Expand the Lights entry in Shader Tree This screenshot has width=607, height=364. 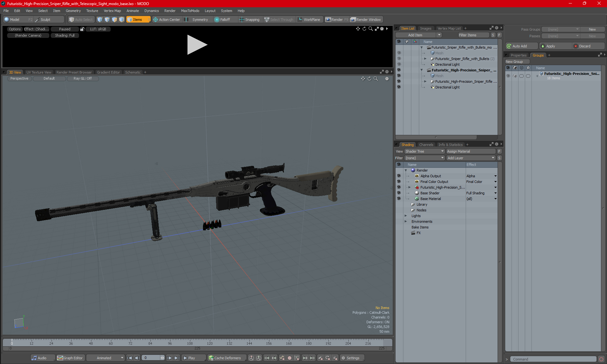pos(406,216)
